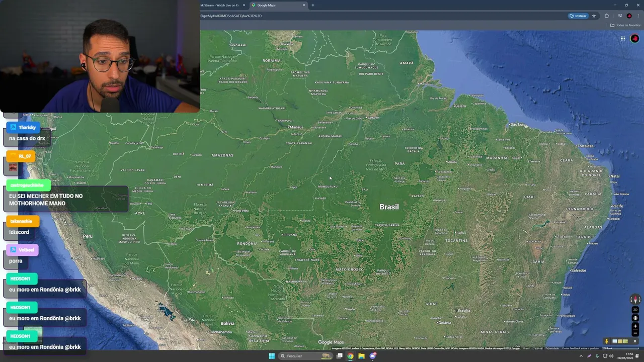Viewport: 644px width, 362px height.
Task: Click the RONDÔNIA state label
Action: pyautogui.click(x=247, y=243)
